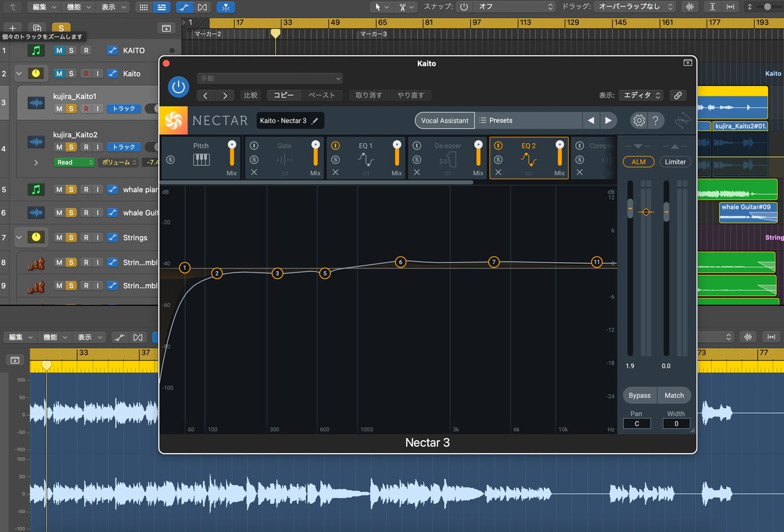Click the KAITO track music note icon
The image size is (784, 532).
coord(36,50)
